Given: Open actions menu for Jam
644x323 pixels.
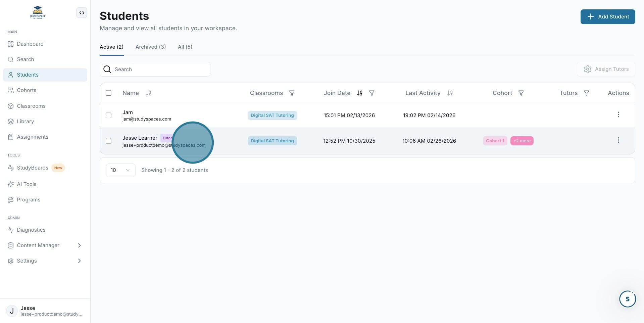Looking at the screenshot, I should coord(618,115).
